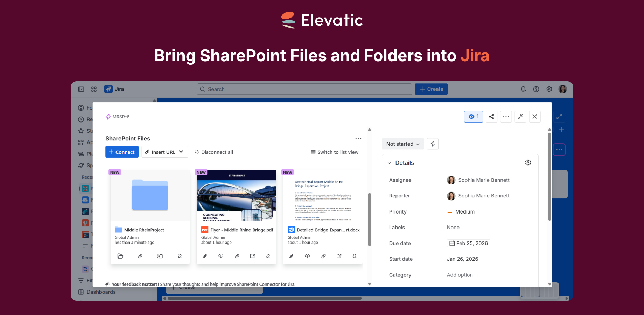Open the Insert URL dropdown arrow

click(x=181, y=152)
